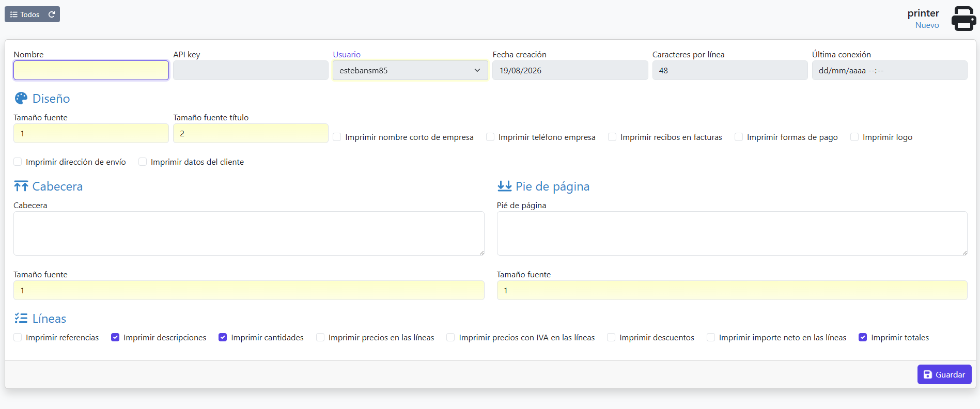Open the Todos list button
980x409 pixels.
tap(25, 14)
